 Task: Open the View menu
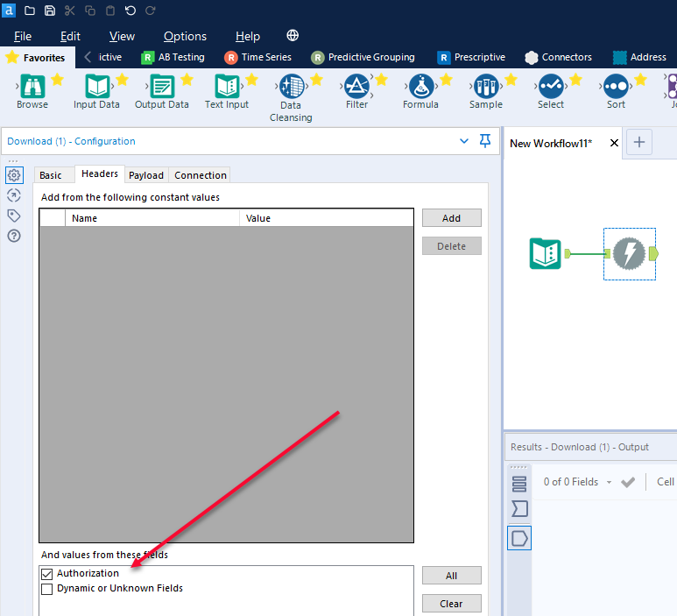point(122,36)
